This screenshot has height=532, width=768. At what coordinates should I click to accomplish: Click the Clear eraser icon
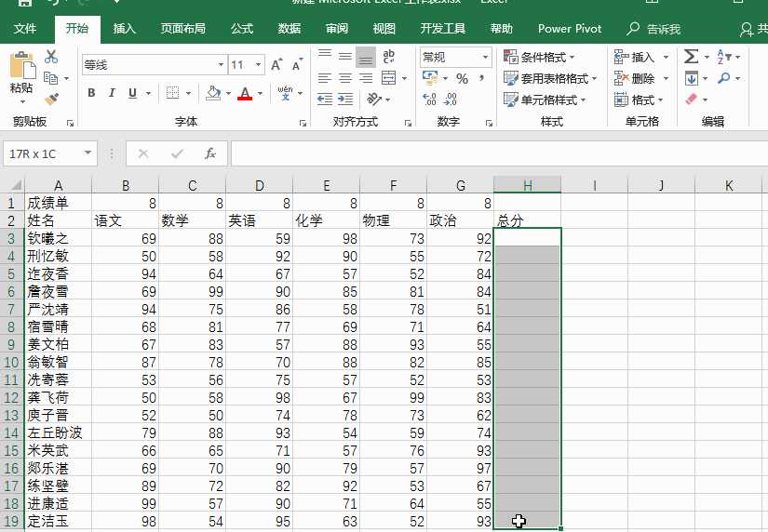tap(691, 100)
